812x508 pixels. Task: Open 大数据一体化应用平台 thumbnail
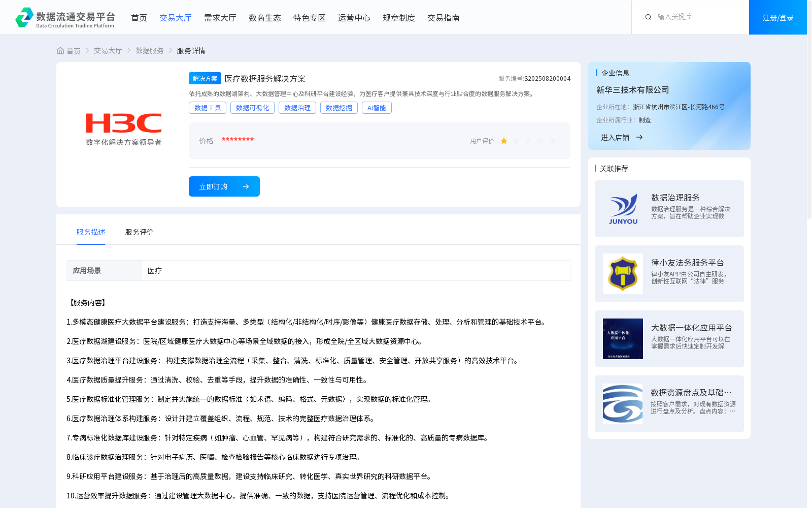[x=623, y=339]
